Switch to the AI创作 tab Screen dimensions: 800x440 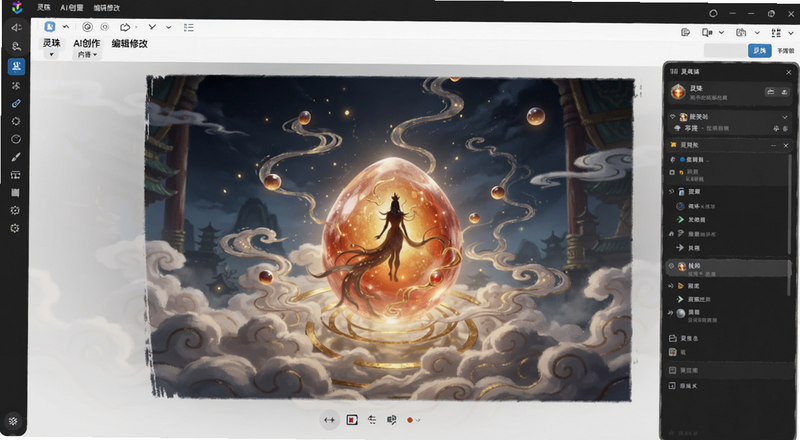click(87, 43)
